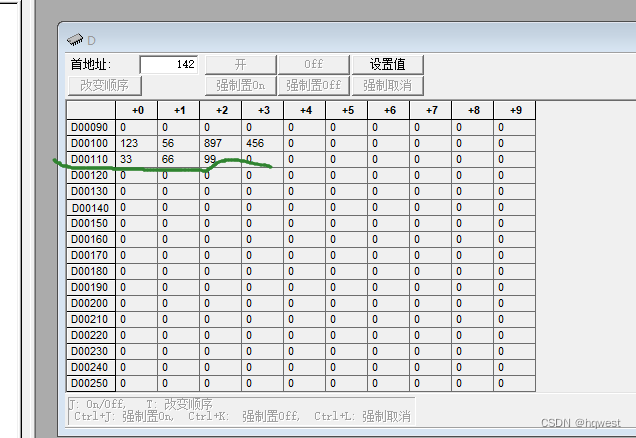Select row header D00110
This screenshot has height=438, width=636.
[91, 159]
